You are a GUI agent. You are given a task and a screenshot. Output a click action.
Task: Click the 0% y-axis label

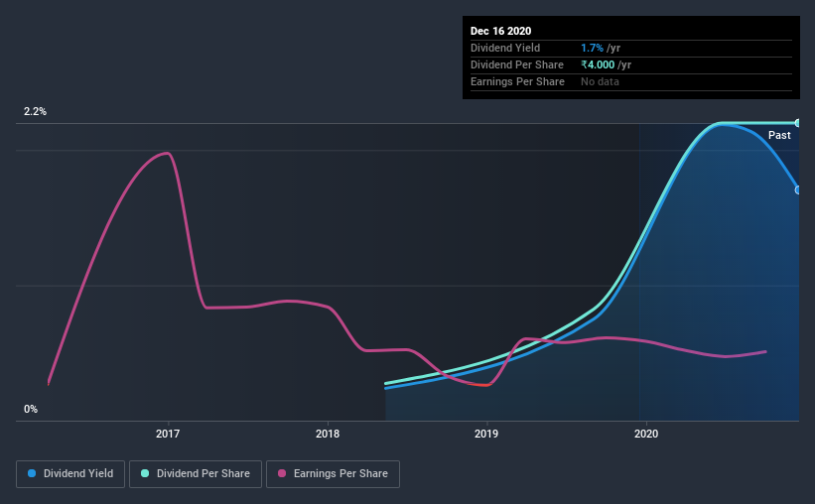[x=31, y=409]
